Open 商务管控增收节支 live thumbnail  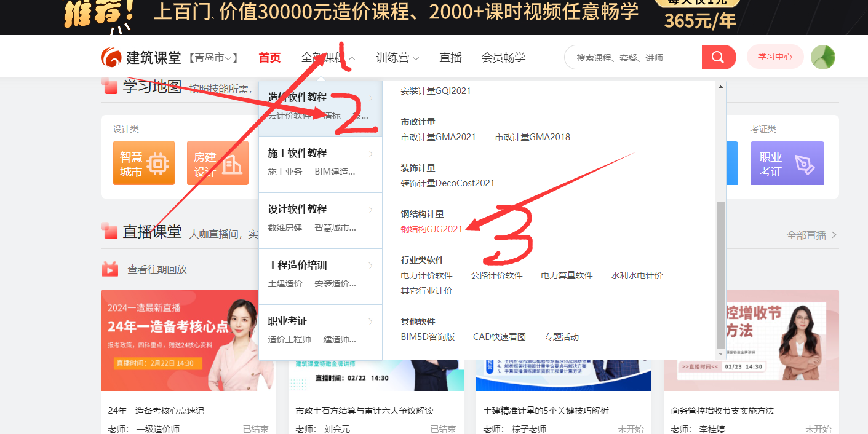tap(751, 341)
